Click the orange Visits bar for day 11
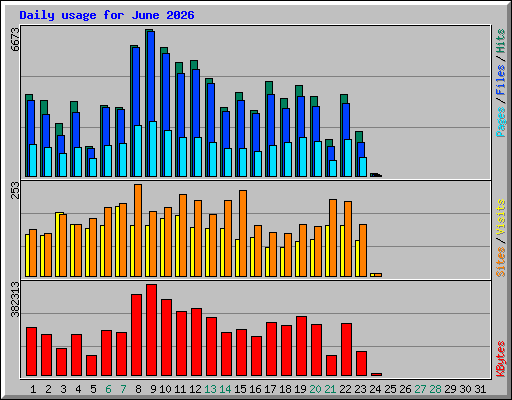512x400 pixels. click(x=183, y=235)
